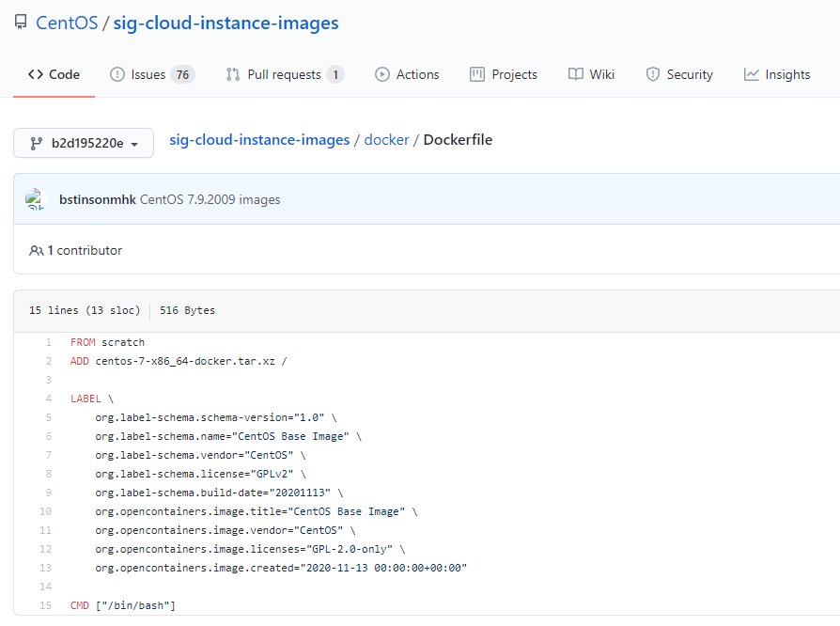Click the repository book icon beside CentOS
Image resolution: width=840 pixels, height=626 pixels.
[x=21, y=23]
